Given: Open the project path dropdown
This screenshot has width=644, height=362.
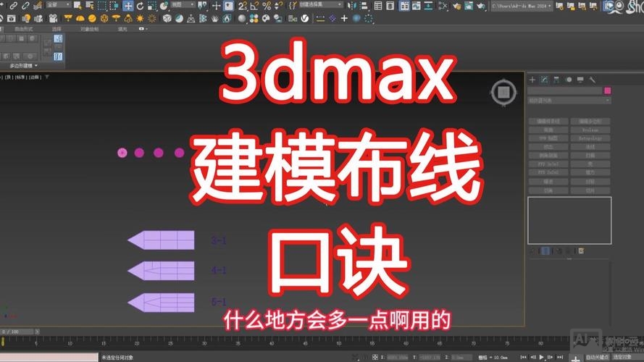Looking at the screenshot, I should click(521, 6).
